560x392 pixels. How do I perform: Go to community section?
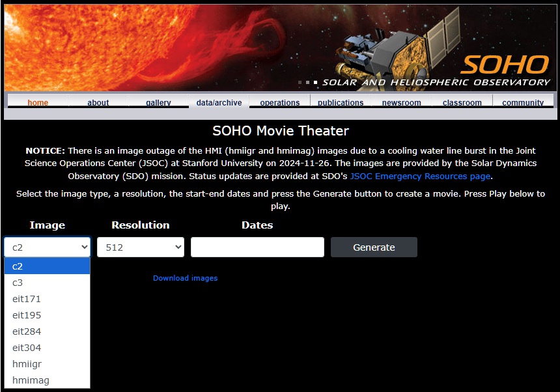(x=523, y=102)
